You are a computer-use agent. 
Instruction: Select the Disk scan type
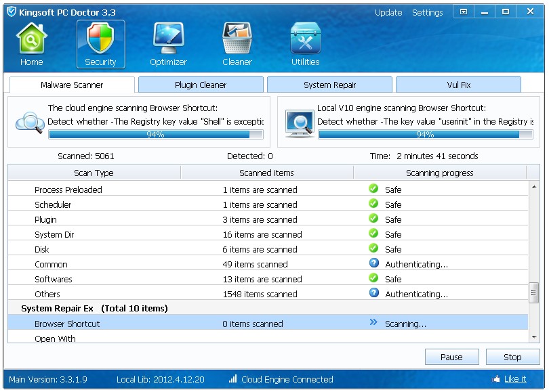[x=41, y=250]
